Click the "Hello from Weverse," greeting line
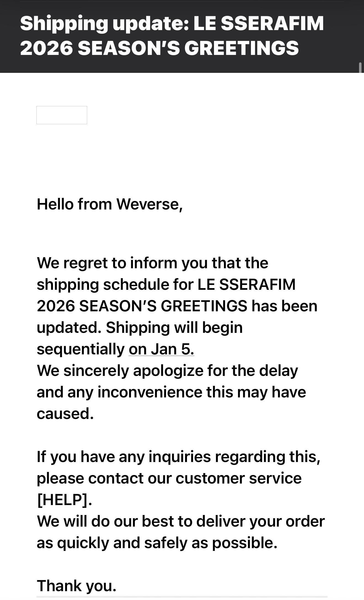 109,205
